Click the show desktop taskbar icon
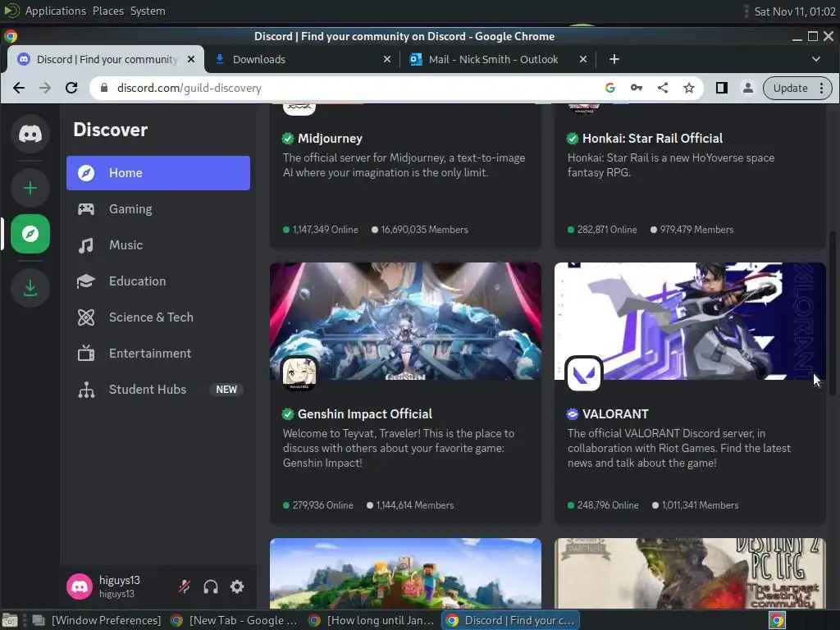 coord(10,620)
